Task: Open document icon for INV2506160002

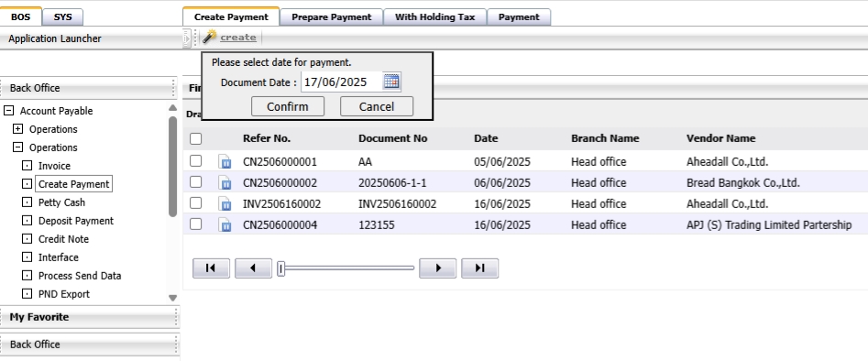Action: click(x=225, y=204)
